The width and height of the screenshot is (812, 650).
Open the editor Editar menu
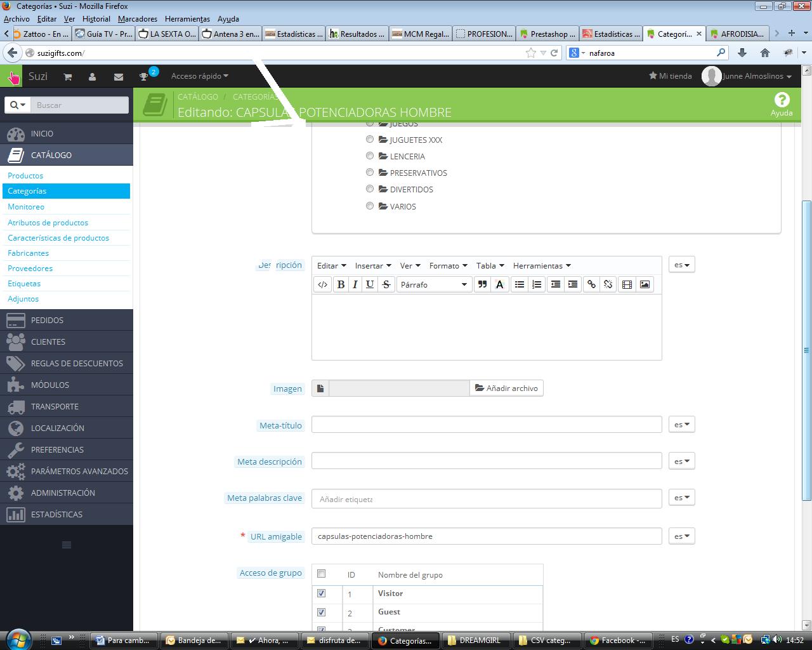(x=332, y=265)
